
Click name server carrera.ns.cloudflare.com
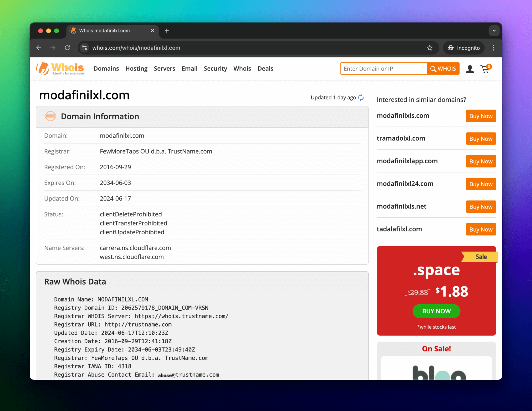click(135, 248)
